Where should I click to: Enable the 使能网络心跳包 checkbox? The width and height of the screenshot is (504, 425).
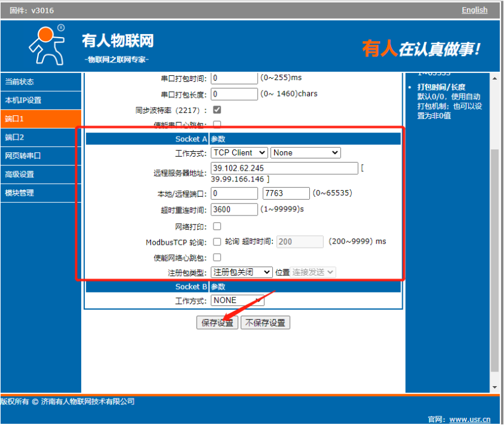[x=217, y=257]
